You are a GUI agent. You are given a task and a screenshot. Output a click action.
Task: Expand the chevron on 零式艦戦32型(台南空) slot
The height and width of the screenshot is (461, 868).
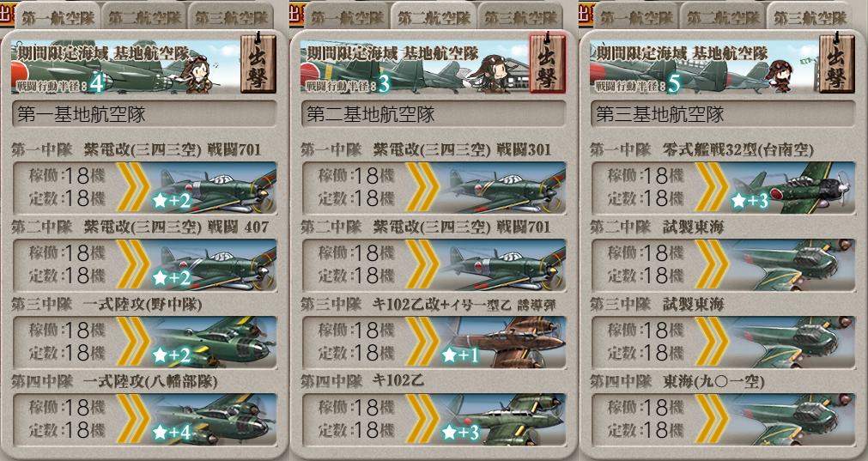[x=712, y=188]
